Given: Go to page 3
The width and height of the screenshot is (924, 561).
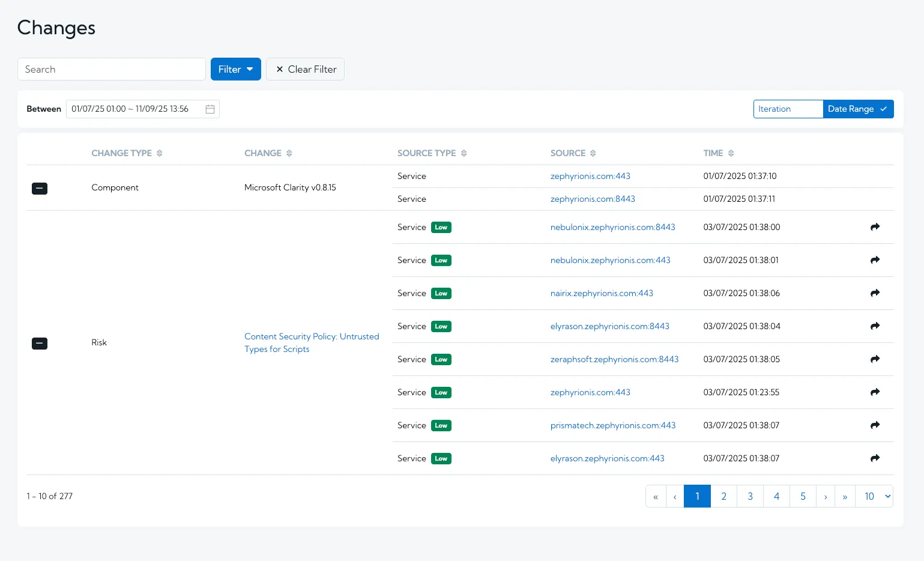Looking at the screenshot, I should pos(750,496).
